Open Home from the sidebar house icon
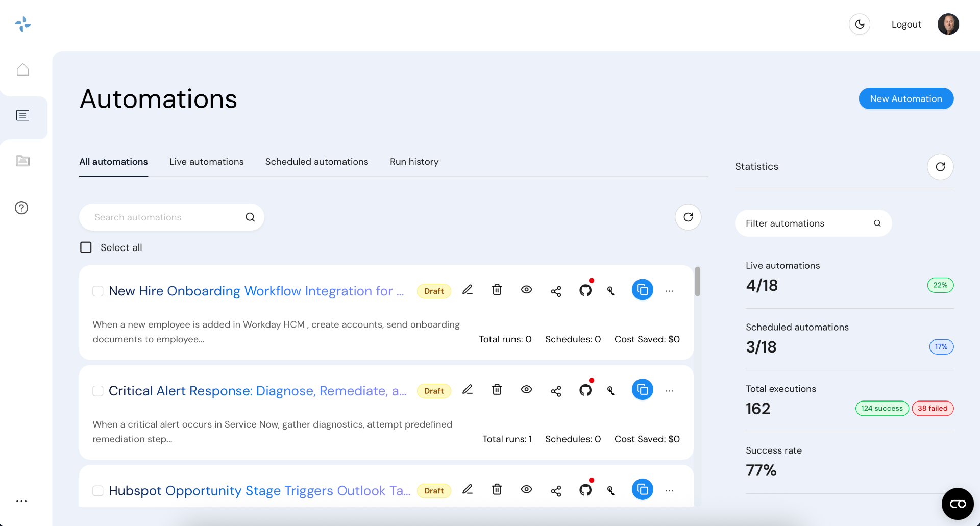This screenshot has width=980, height=526. coord(23,69)
